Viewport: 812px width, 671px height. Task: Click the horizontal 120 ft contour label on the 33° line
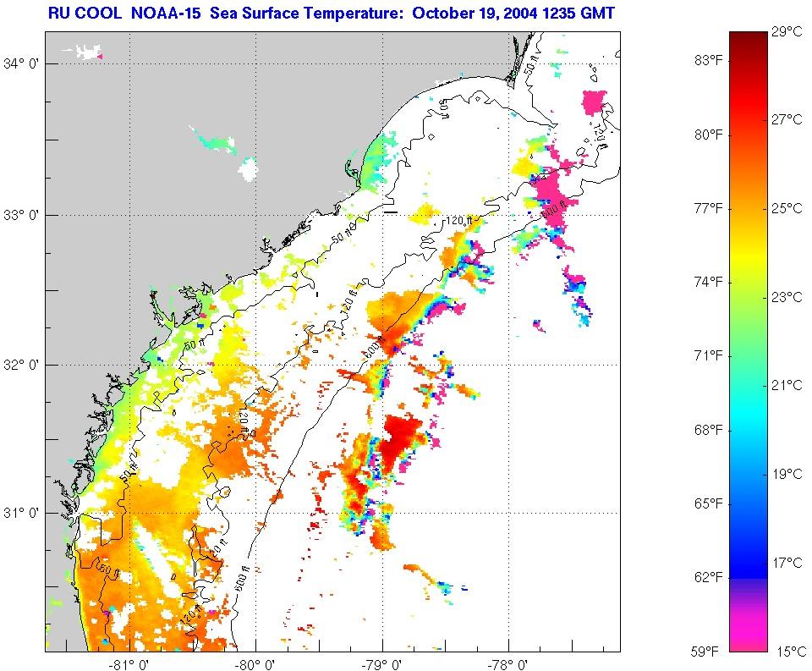tap(458, 221)
